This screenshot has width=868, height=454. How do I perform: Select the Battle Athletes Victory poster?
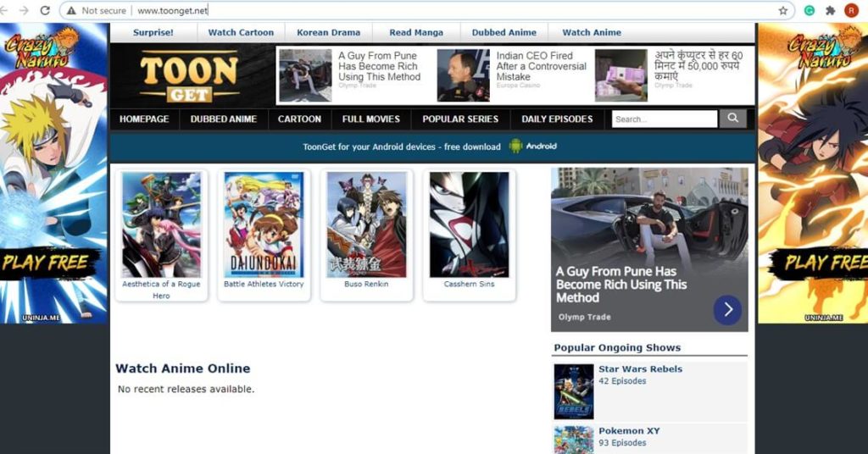(x=264, y=224)
